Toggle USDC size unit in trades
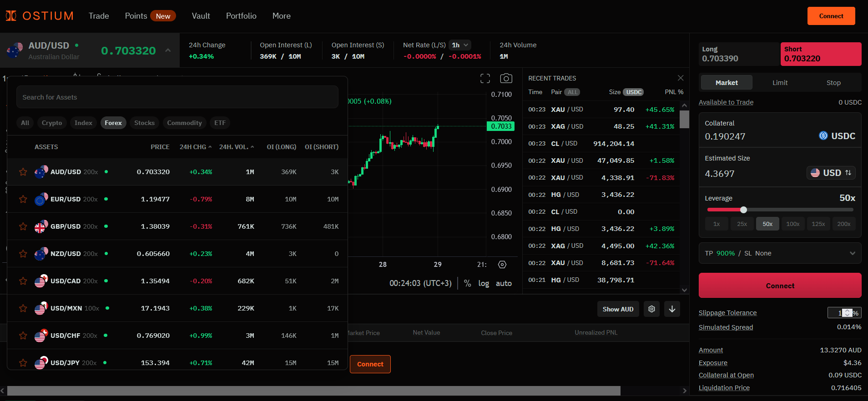868x401 pixels. (x=633, y=92)
